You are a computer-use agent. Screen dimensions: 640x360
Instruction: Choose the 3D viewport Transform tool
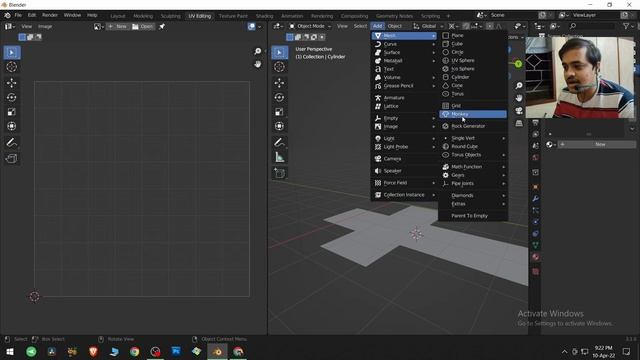[280, 126]
